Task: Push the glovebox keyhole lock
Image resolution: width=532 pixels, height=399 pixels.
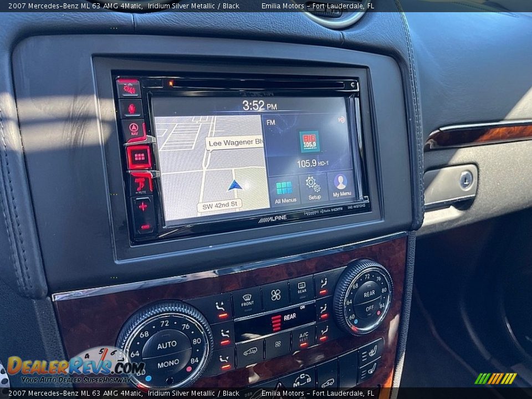Action: click(465, 179)
